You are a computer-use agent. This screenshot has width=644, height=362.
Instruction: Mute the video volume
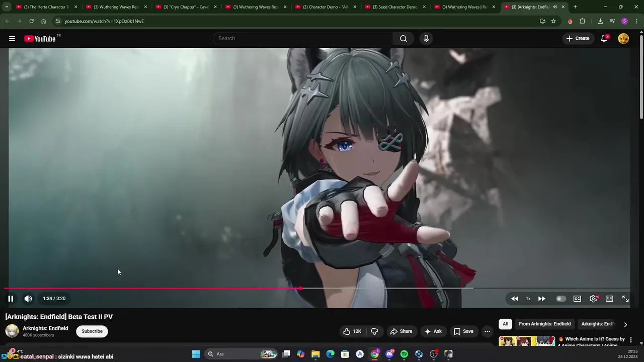click(28, 299)
